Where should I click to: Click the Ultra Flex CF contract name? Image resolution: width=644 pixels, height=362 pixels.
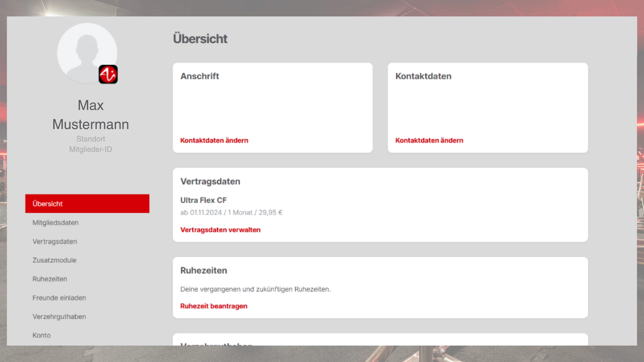203,200
